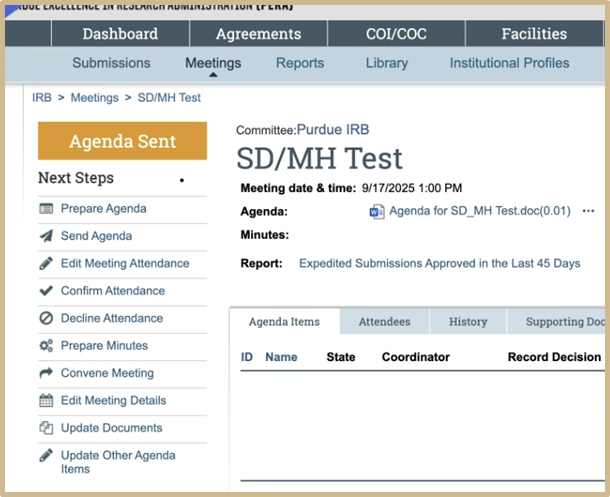610x497 pixels.
Task: Click the Edit Meeting Attendance pencil icon
Action: click(x=46, y=263)
